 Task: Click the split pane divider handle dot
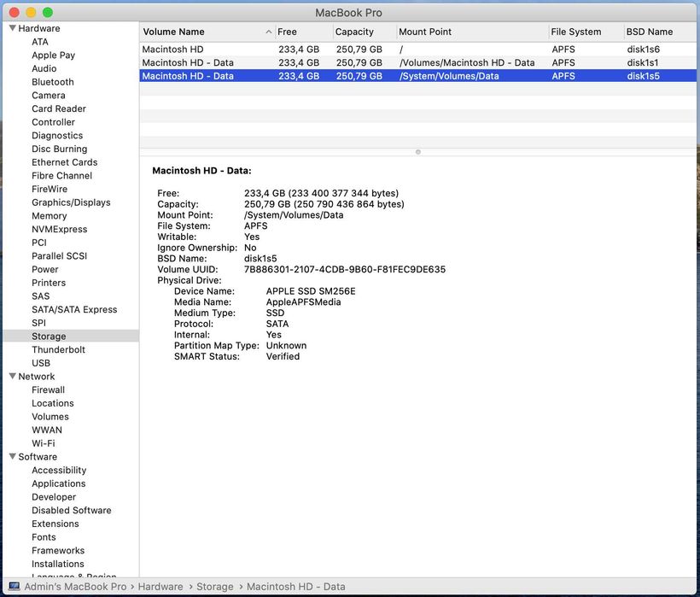pyautogui.click(x=417, y=152)
